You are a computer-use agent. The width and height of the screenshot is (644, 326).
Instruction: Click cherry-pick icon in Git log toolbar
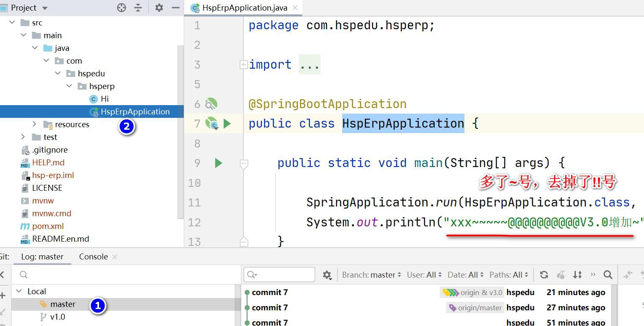[x=561, y=275]
